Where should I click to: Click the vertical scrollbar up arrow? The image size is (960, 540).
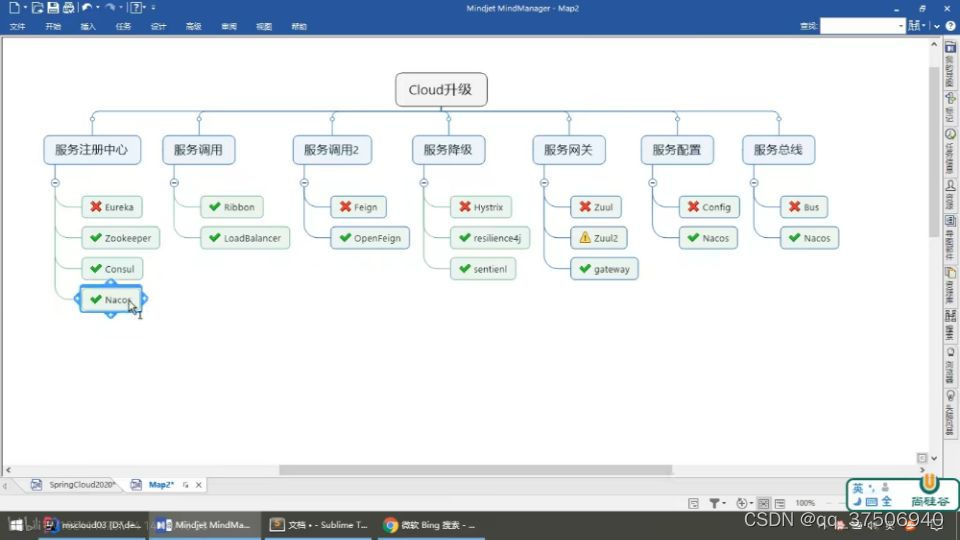point(934,44)
